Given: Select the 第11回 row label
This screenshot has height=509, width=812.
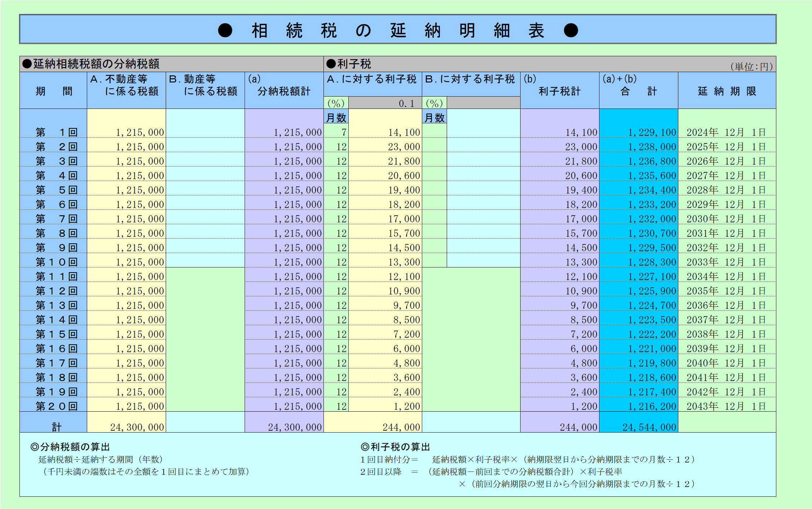Looking at the screenshot, I should (57, 276).
